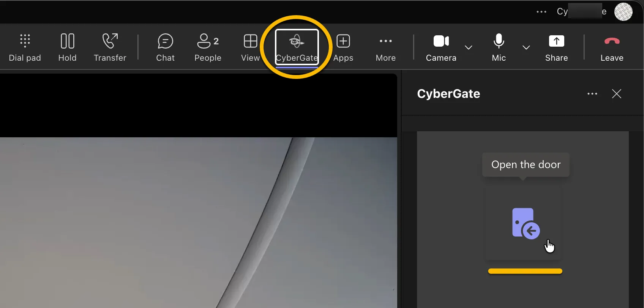The image size is (644, 308).
Task: Open title bar more options menu
Action: click(541, 12)
